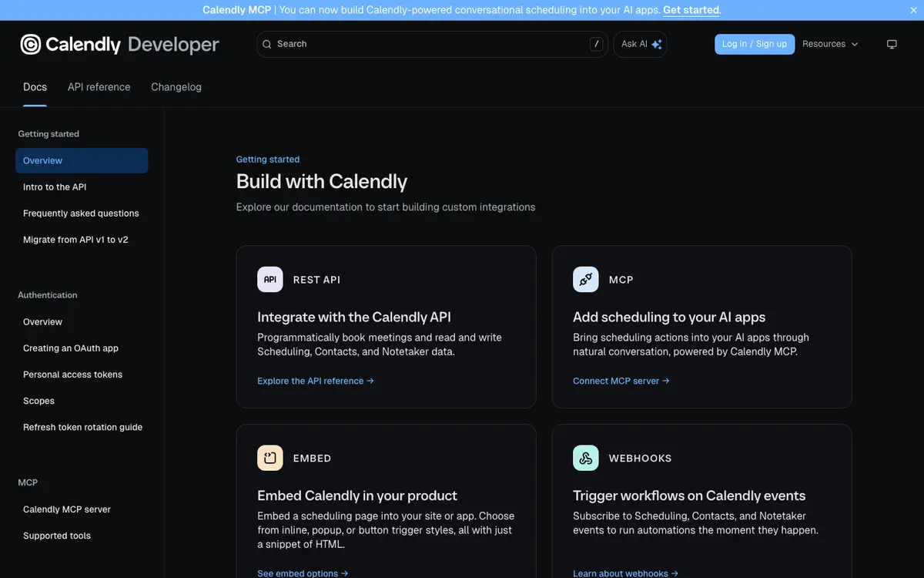Screen dimensions: 924x578
Task: Click the search magnifier icon
Action: [267, 44]
